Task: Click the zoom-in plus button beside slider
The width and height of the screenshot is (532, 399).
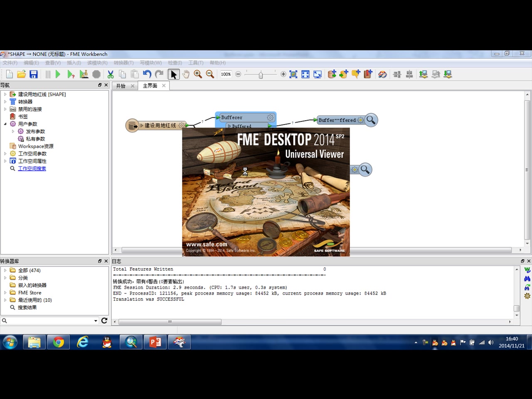Action: [283, 74]
